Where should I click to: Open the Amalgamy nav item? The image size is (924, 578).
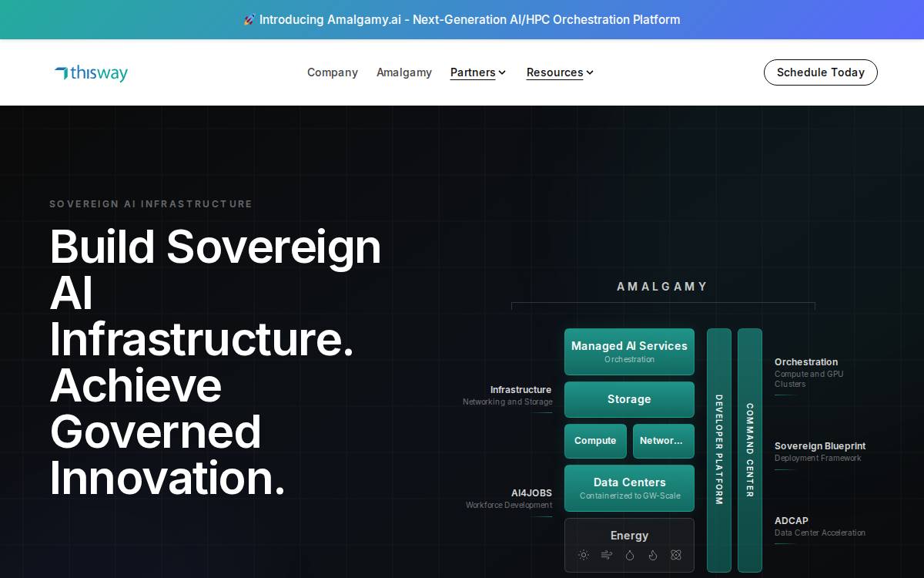(x=404, y=72)
